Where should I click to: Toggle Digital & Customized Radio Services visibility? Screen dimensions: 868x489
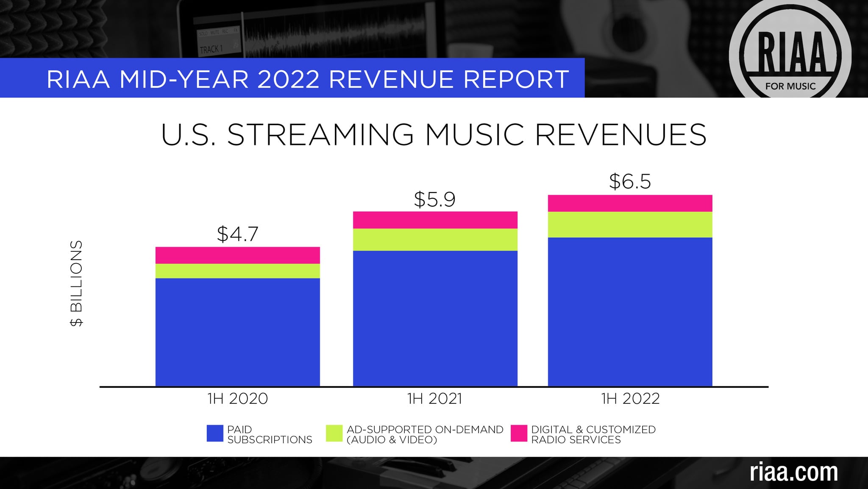coord(593,433)
